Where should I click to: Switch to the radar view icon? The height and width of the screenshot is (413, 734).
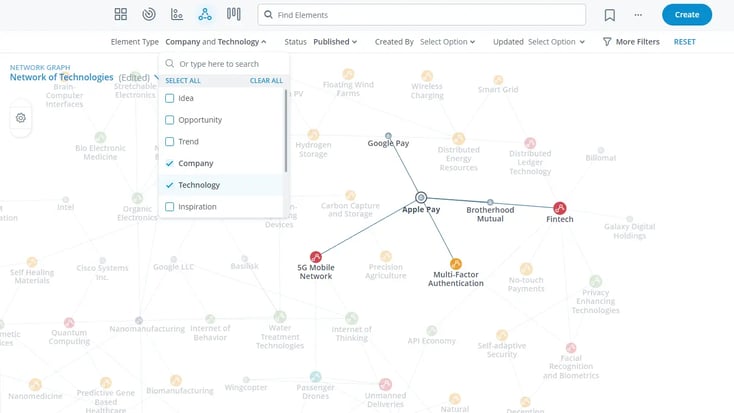point(149,15)
